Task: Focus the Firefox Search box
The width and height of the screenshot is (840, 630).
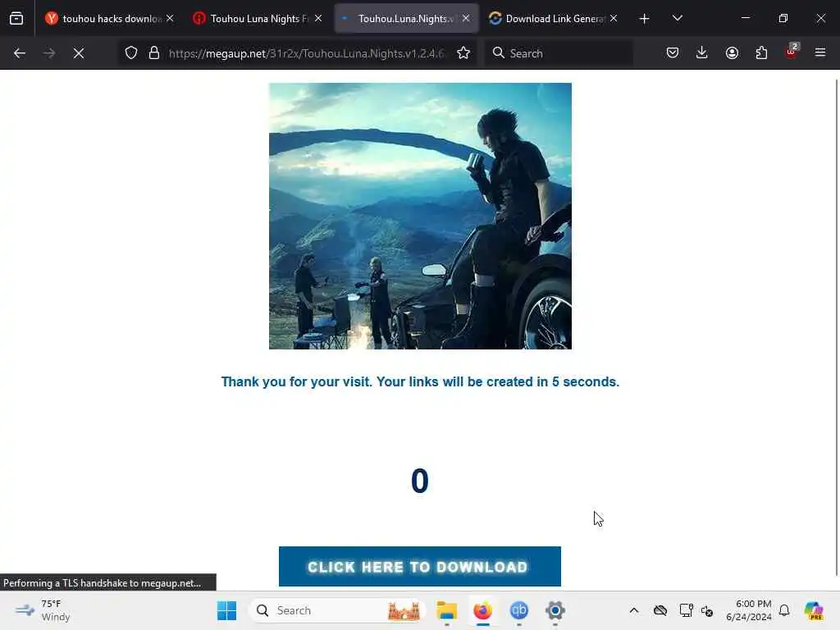Action: coord(559,53)
